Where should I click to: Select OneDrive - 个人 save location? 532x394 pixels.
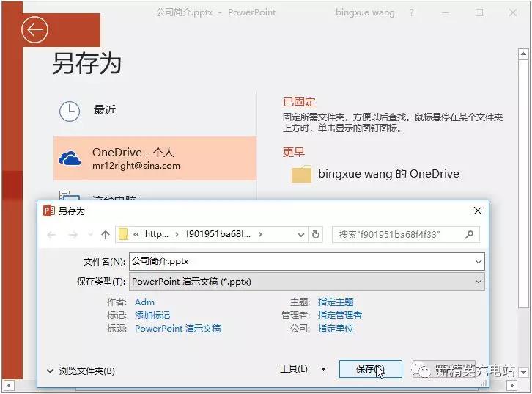[155, 158]
